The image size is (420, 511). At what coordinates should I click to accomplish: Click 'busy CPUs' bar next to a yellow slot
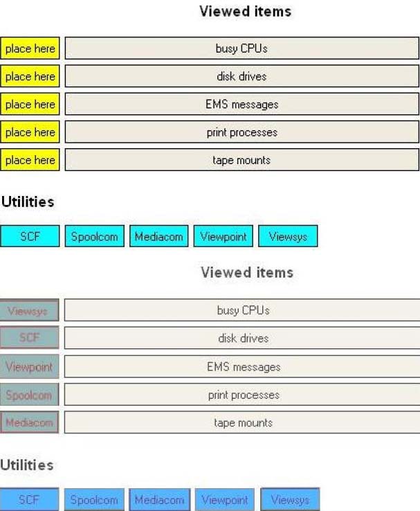[242, 48]
